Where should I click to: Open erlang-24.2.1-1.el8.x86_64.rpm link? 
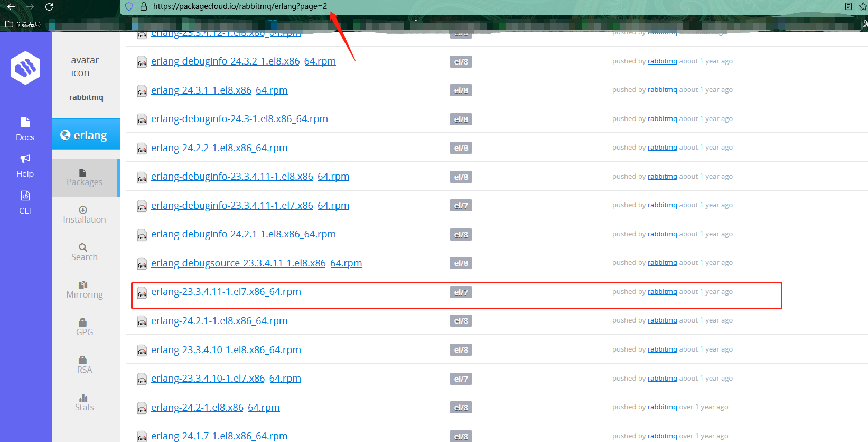[x=219, y=320]
